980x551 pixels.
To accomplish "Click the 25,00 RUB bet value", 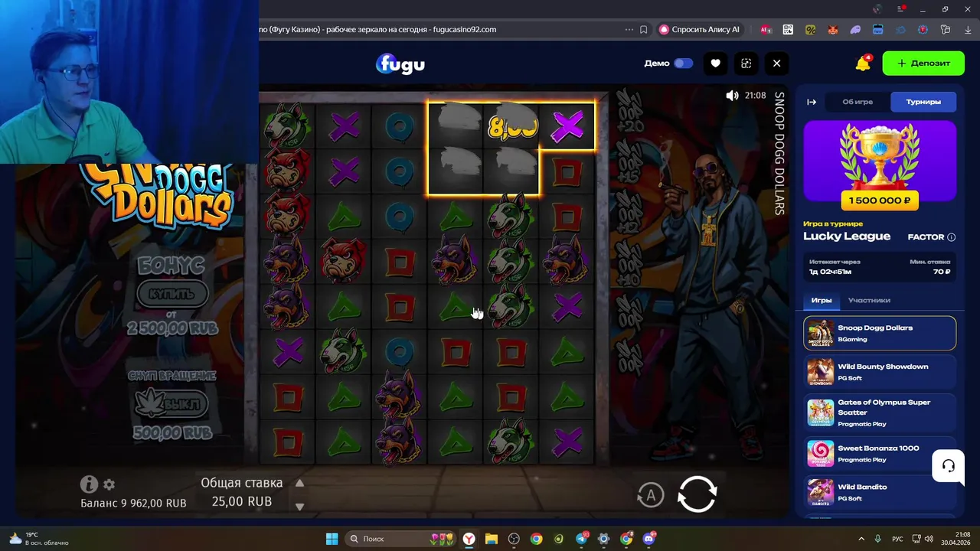I will click(242, 502).
